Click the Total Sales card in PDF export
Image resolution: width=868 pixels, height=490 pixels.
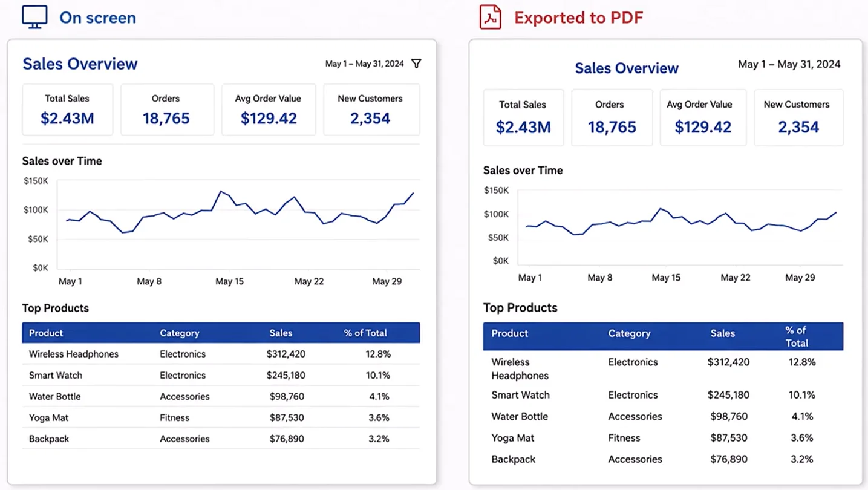523,117
